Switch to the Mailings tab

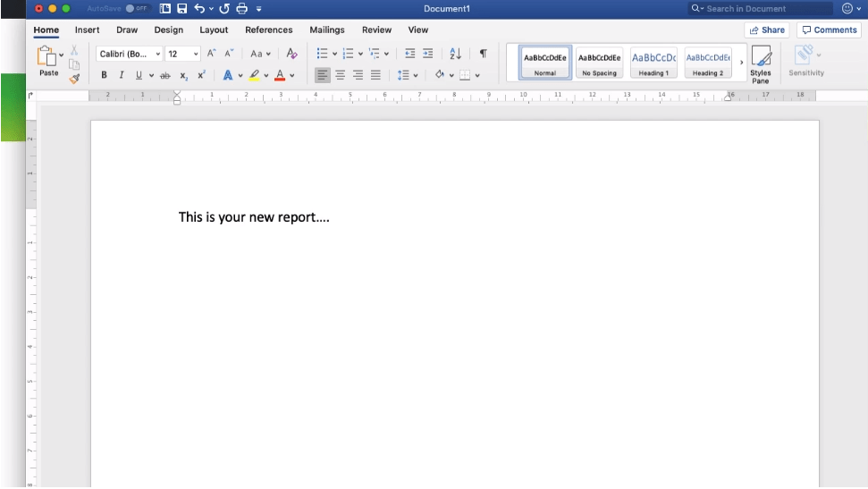[x=326, y=30]
